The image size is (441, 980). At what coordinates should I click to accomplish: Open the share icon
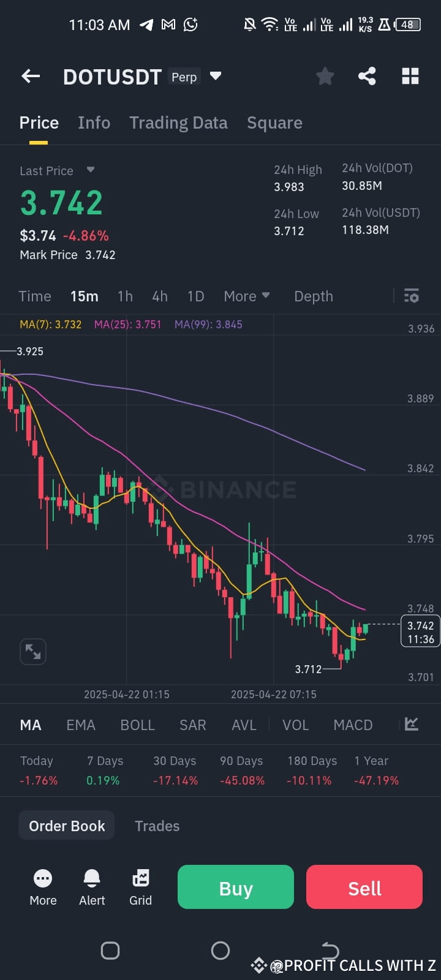(367, 76)
